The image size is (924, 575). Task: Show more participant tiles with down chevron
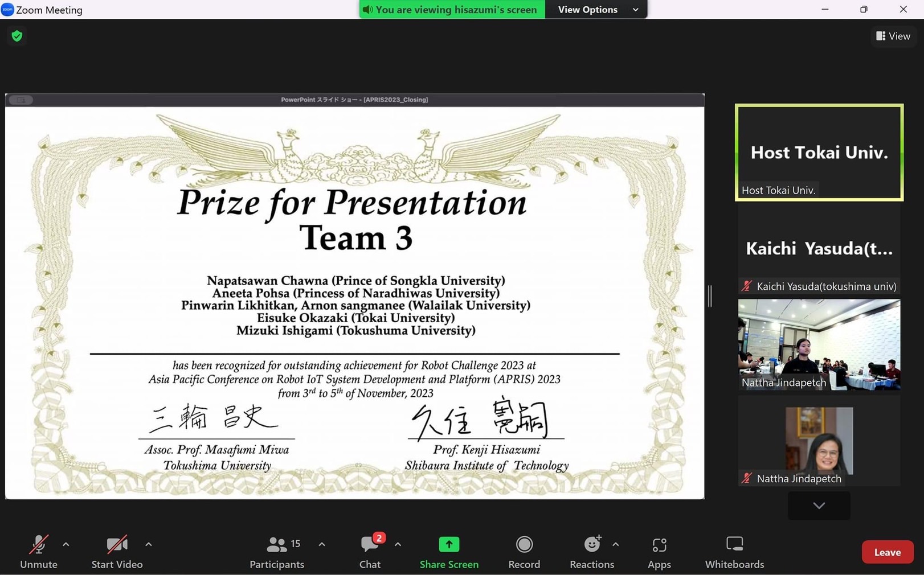coord(819,506)
